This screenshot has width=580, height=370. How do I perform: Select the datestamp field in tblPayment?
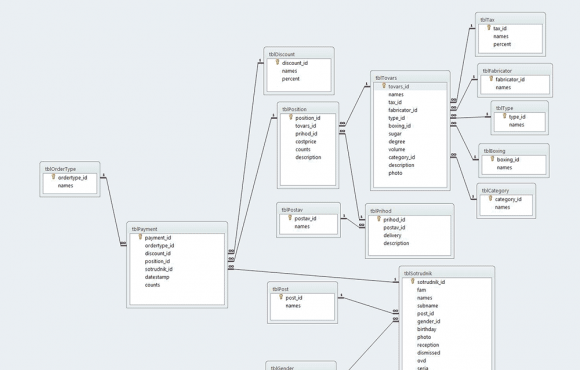tap(157, 277)
